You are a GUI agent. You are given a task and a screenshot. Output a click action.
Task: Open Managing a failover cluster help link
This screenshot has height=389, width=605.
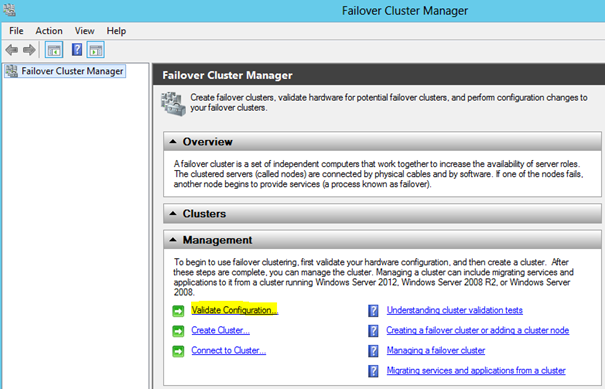(436, 350)
